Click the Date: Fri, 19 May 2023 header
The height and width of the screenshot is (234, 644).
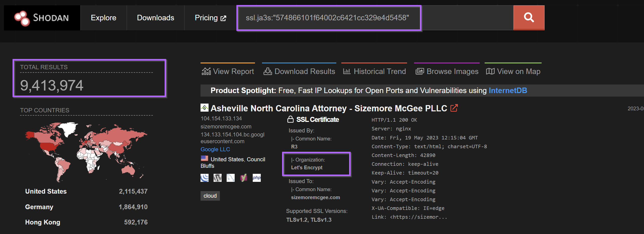425,138
